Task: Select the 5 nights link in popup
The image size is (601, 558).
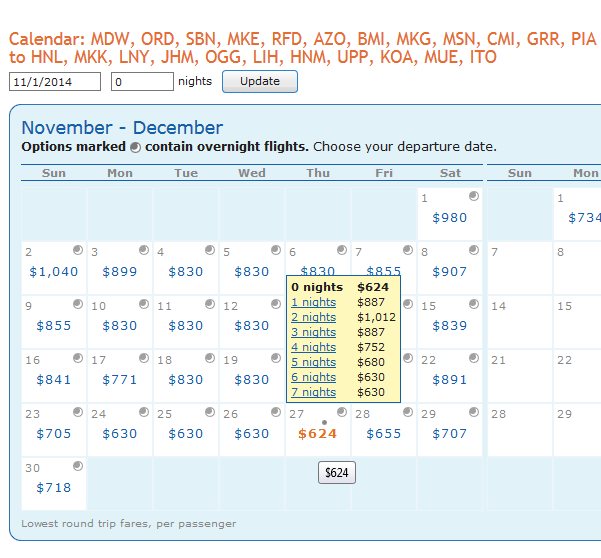Action: pyautogui.click(x=313, y=362)
